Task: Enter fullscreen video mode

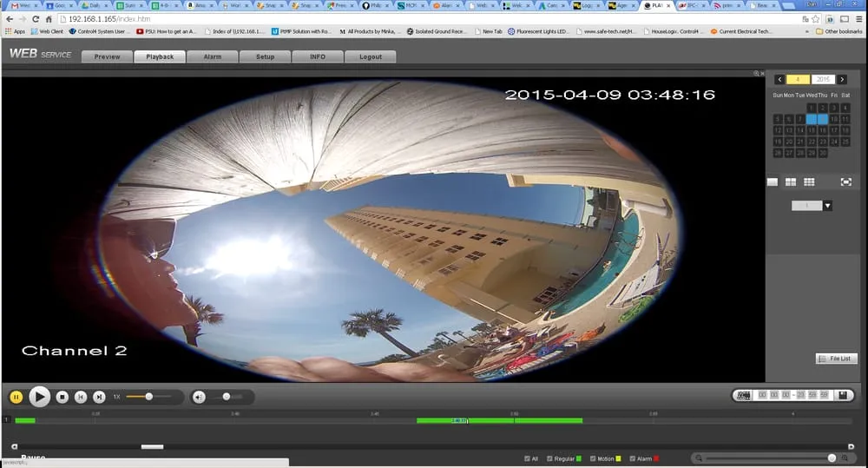Action: tap(845, 182)
